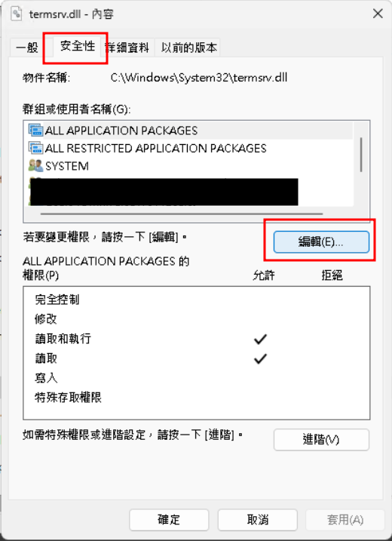Switch to the 詳細資料 tab
Image resolution: width=392 pixels, height=541 pixels.
127,48
